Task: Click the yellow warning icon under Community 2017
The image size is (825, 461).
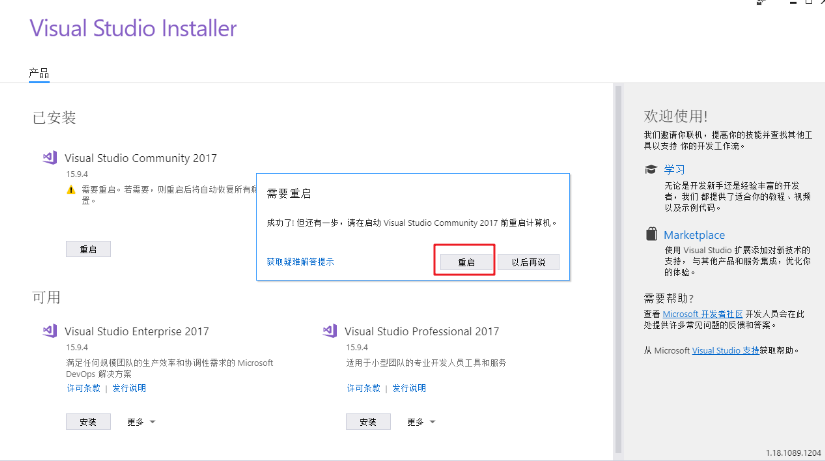Action: coord(44,189)
